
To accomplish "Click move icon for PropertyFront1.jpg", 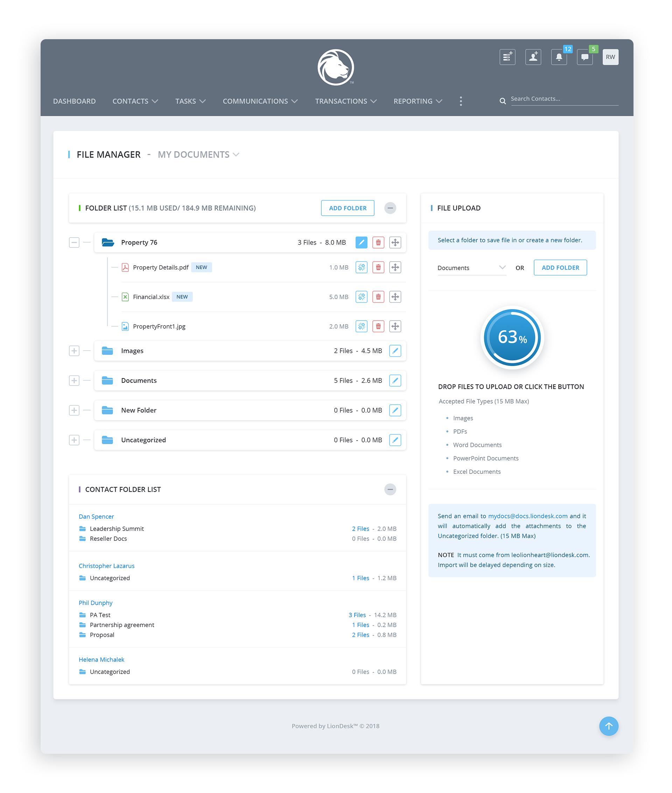I will [395, 327].
